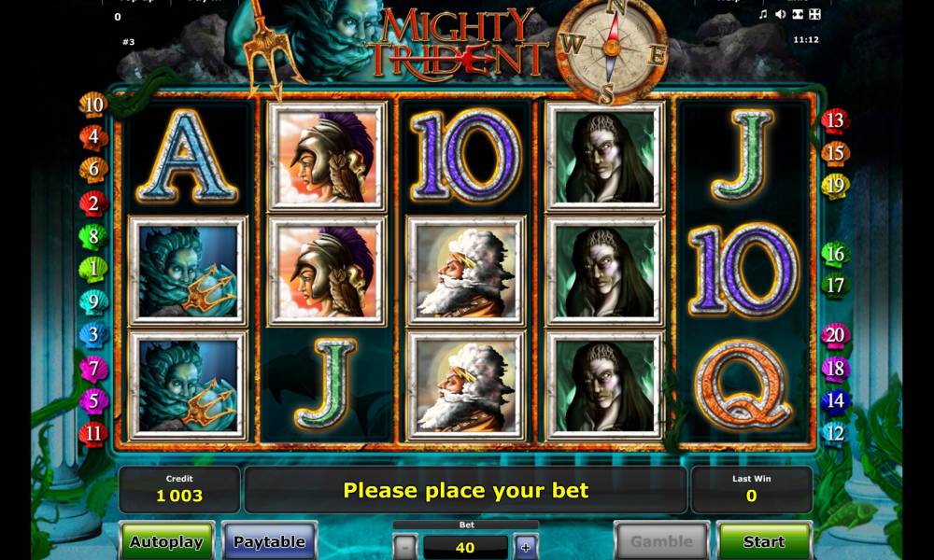Click the grayed Gamble button

click(662, 541)
